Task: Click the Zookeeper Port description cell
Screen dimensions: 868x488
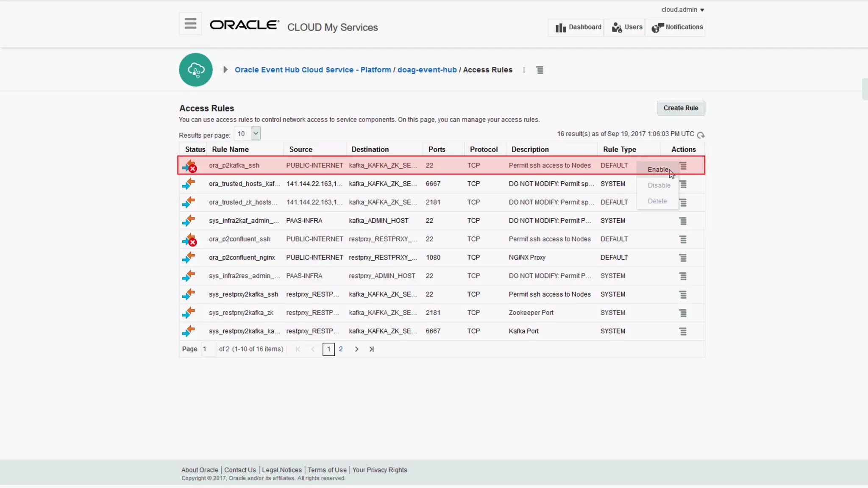Action: pyautogui.click(x=531, y=313)
